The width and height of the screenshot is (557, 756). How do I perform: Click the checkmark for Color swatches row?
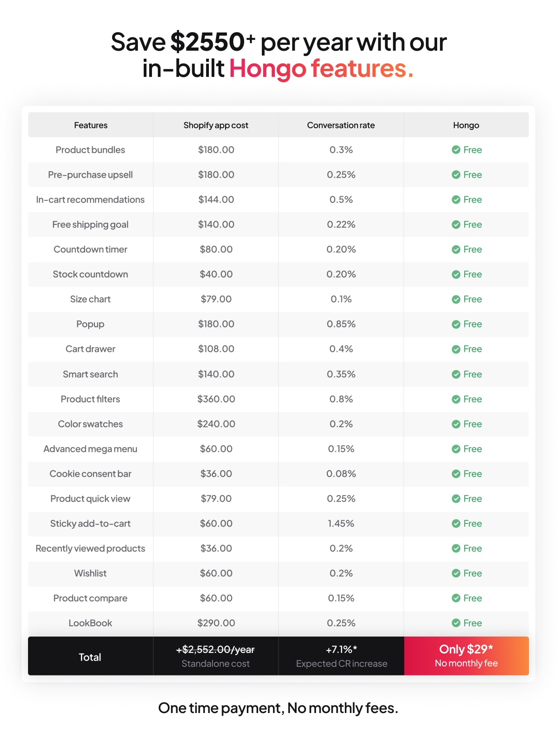(x=456, y=424)
